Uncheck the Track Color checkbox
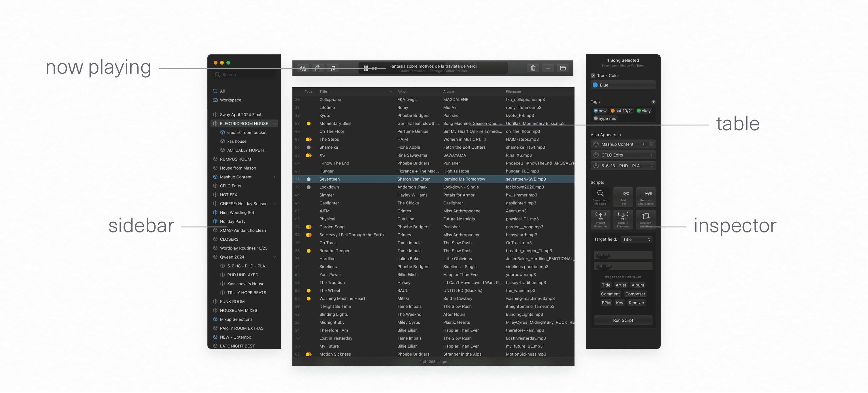 pos(593,76)
